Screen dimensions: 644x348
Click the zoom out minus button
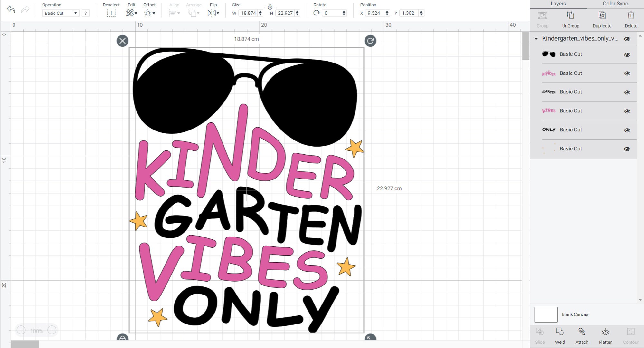pyautogui.click(x=21, y=330)
